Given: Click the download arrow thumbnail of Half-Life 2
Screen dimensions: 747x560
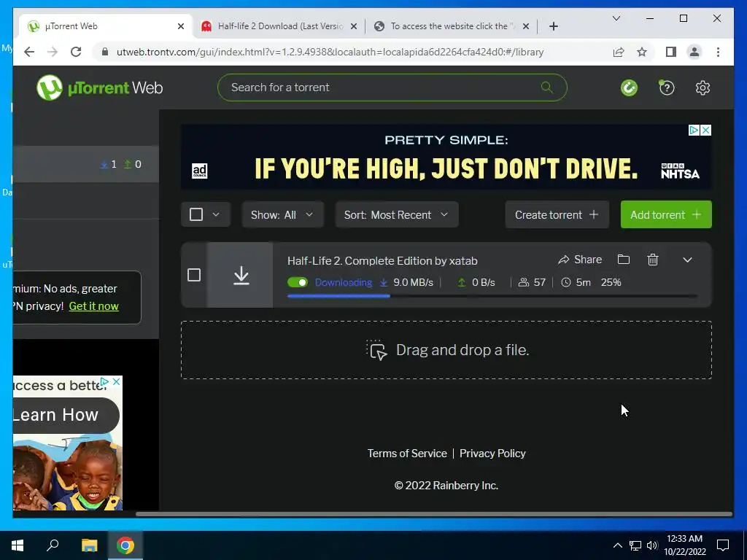Looking at the screenshot, I should coord(241,275).
